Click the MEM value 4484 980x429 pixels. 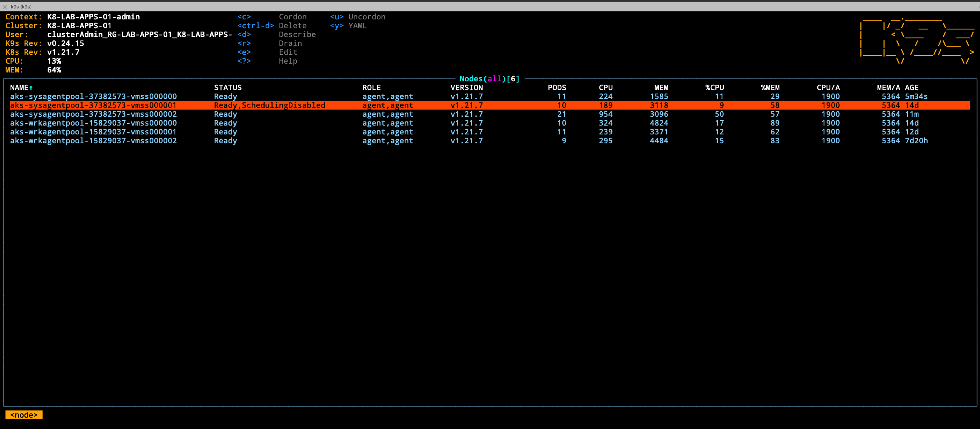[x=659, y=141]
